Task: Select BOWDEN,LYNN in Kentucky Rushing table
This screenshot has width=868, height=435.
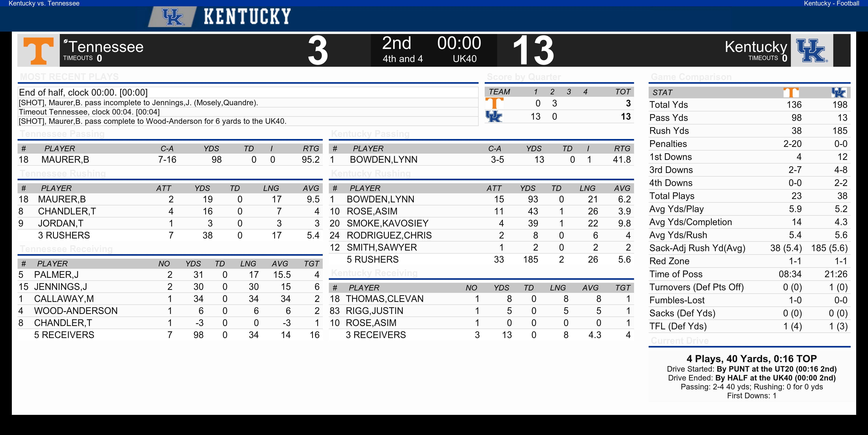Action: click(380, 199)
